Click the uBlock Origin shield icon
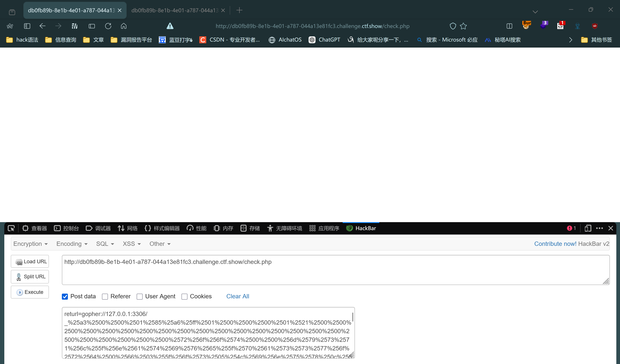 (595, 26)
